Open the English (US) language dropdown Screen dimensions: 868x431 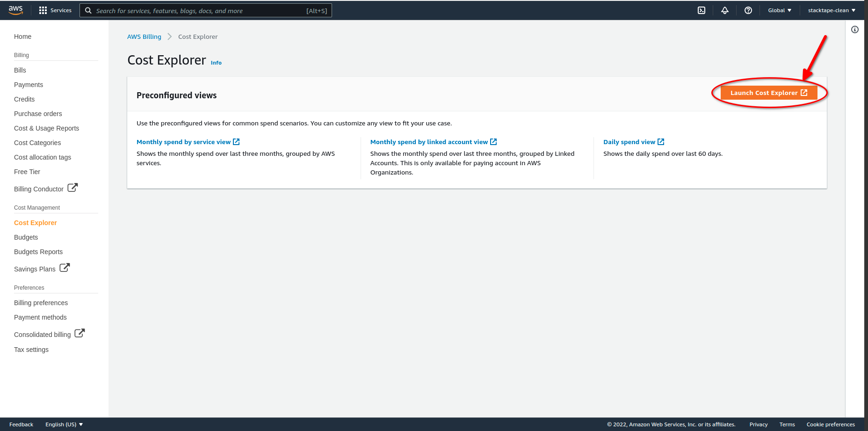(x=64, y=424)
